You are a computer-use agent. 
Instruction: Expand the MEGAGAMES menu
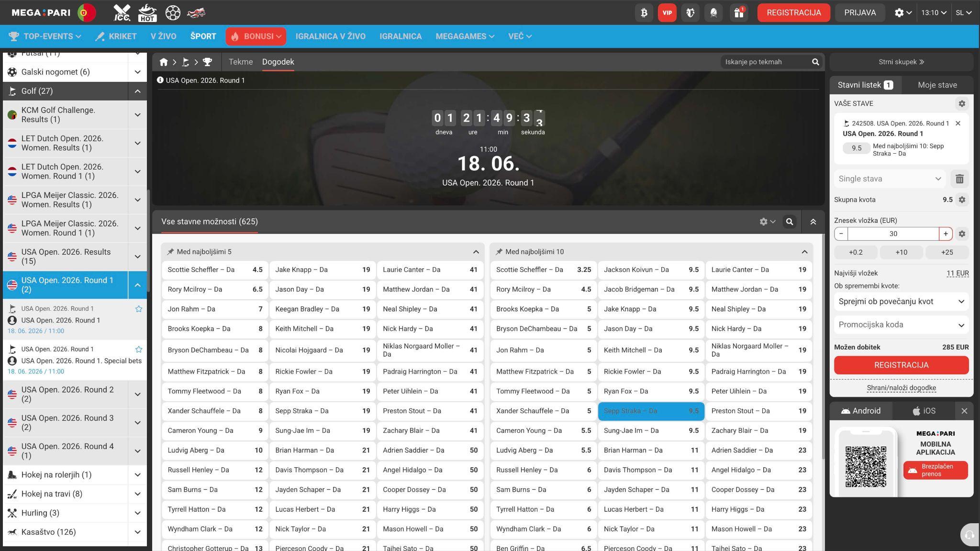tap(465, 36)
